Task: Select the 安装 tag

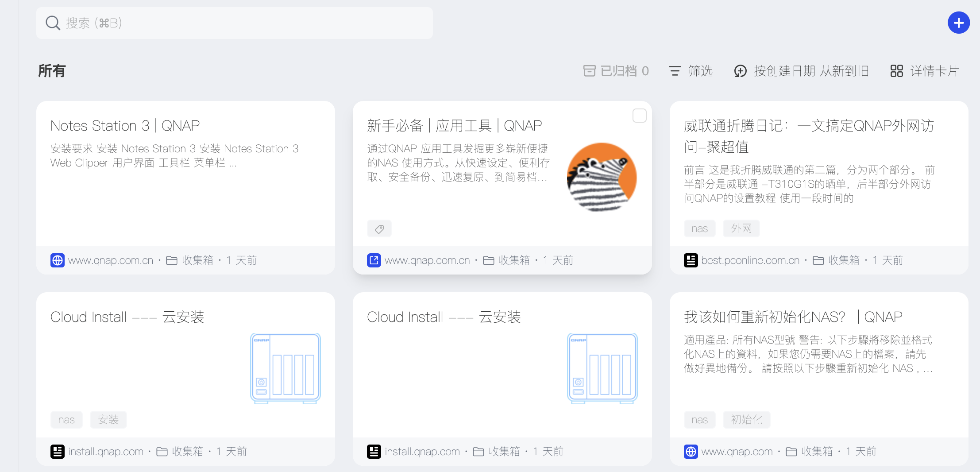Action: click(x=108, y=420)
